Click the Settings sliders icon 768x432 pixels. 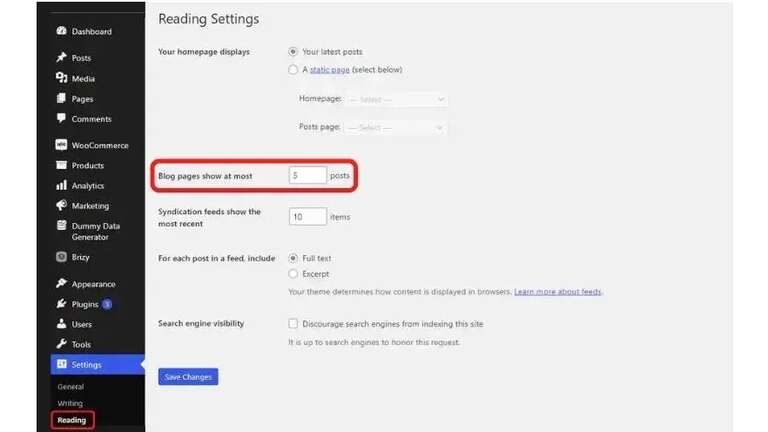pos(61,364)
